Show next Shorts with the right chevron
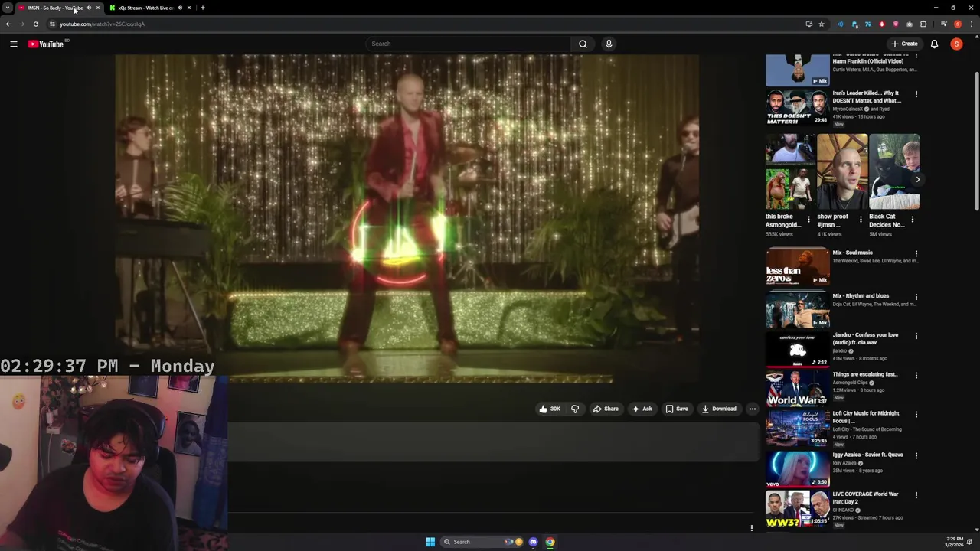 point(917,180)
